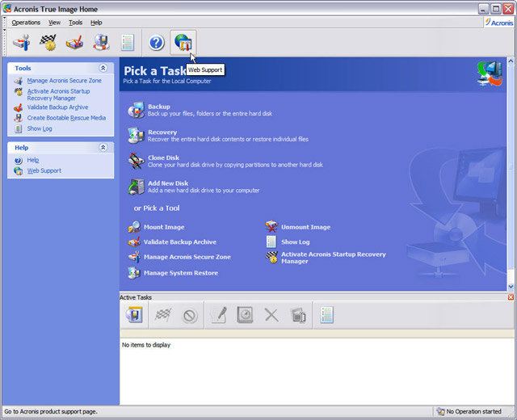This screenshot has width=517, height=420.
Task: Choose the Unmount Image tool label
Action: [x=305, y=227]
